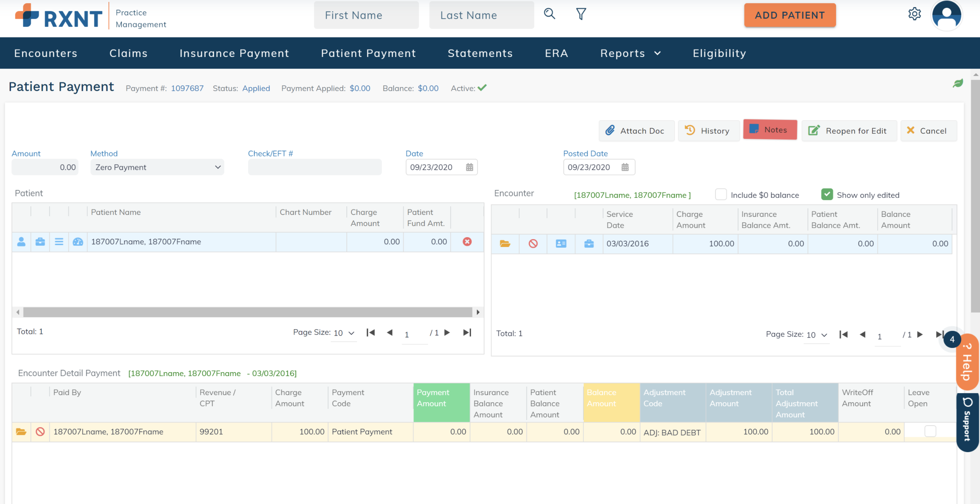Check the Leave Open box for 99201
The height and width of the screenshot is (504, 980).
coord(930,431)
